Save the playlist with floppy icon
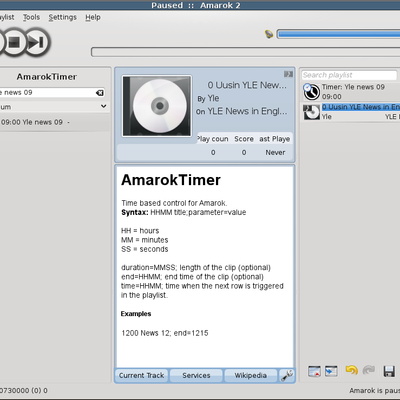 tap(389, 371)
